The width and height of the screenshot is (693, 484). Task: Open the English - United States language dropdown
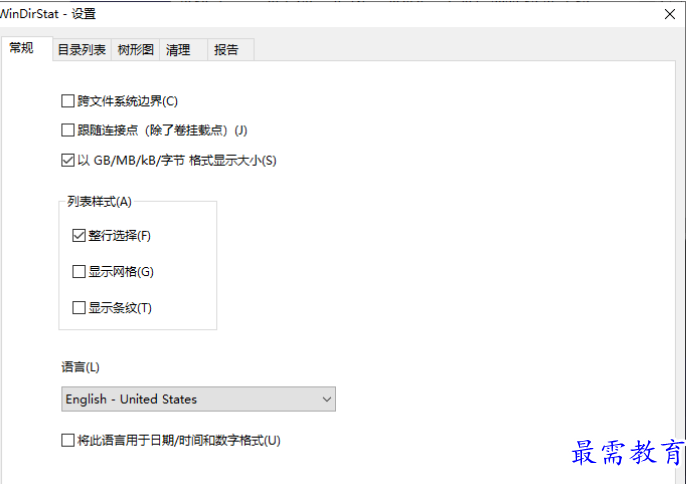(x=198, y=399)
